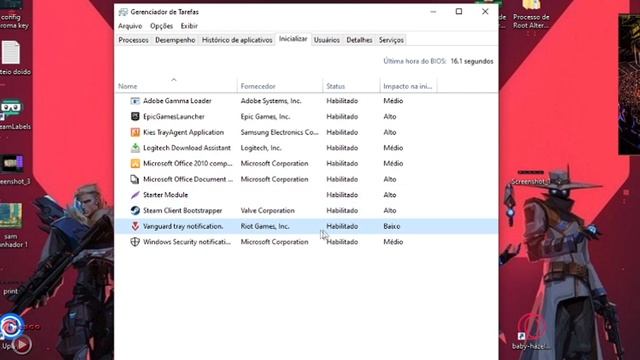The width and height of the screenshot is (640, 360).
Task: Click Médio impact for Adobe Gamma Loader
Action: click(393, 101)
